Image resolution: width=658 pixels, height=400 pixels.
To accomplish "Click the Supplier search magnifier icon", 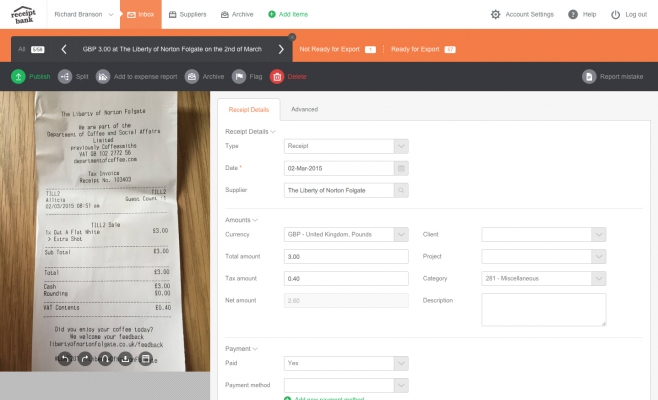I will pos(401,190).
